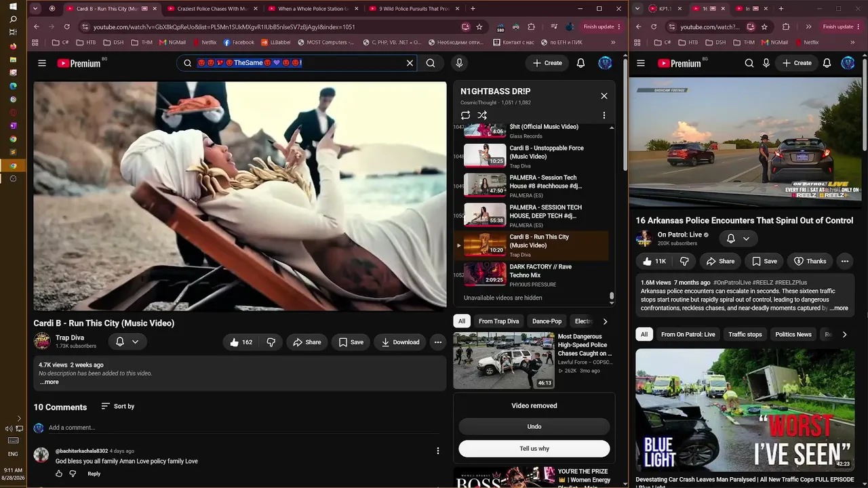Open Sort by comments dropdown
This screenshot has height=488, width=868.
pos(117,406)
